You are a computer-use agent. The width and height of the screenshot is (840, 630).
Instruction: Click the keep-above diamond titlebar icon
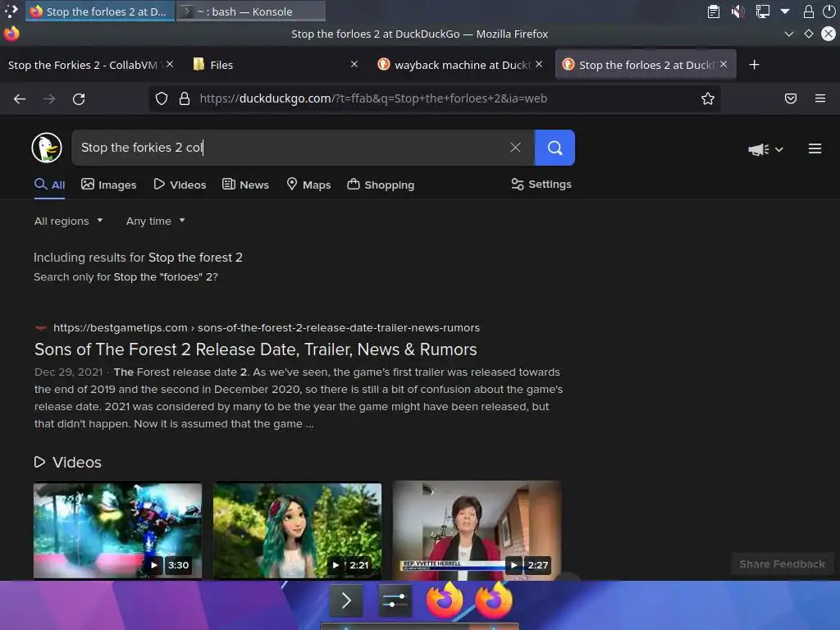point(808,34)
